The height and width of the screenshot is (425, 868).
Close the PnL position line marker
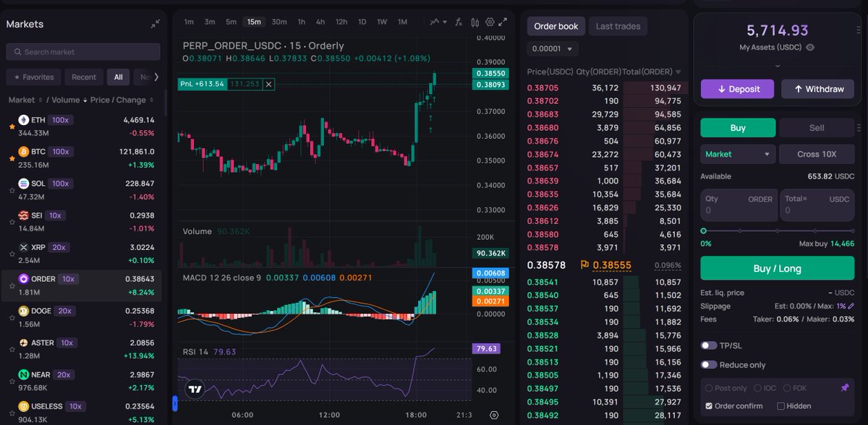pos(268,85)
